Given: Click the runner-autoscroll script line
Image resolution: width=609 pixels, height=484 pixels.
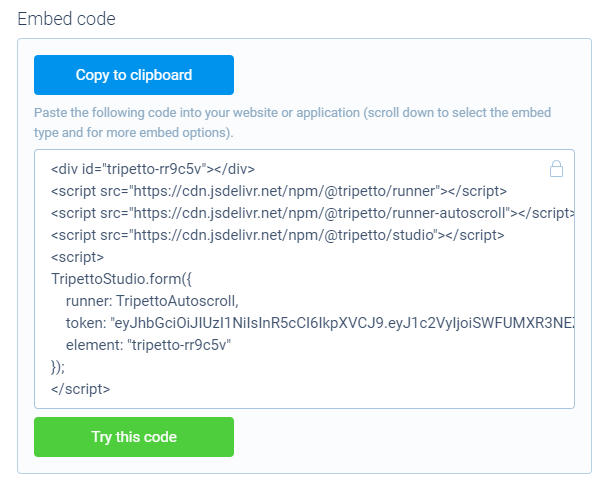Looking at the screenshot, I should (x=312, y=213).
